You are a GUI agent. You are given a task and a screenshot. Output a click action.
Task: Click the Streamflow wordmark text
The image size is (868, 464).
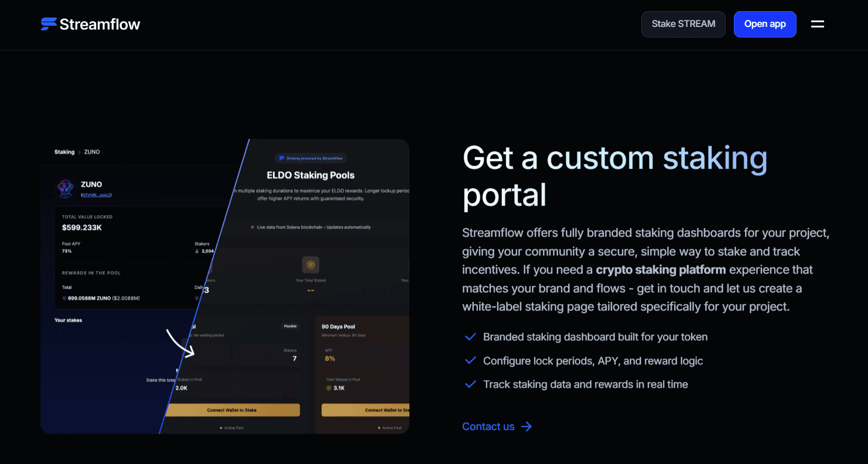pos(100,24)
